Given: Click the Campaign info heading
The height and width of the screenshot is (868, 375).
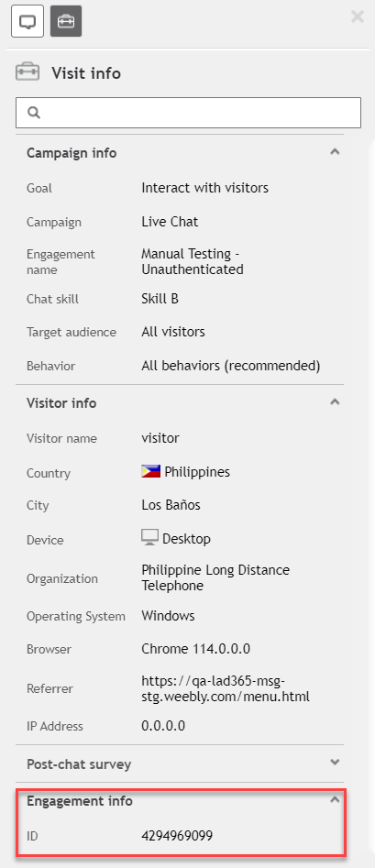Looking at the screenshot, I should [x=72, y=153].
